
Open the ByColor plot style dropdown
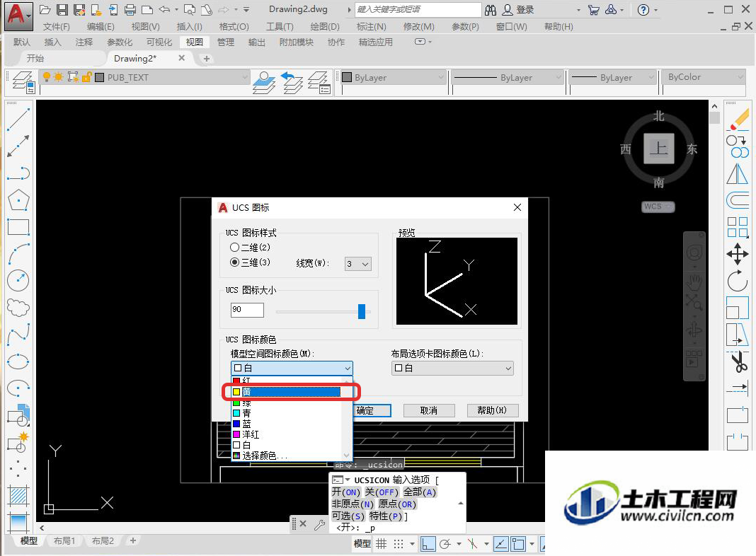pos(704,77)
